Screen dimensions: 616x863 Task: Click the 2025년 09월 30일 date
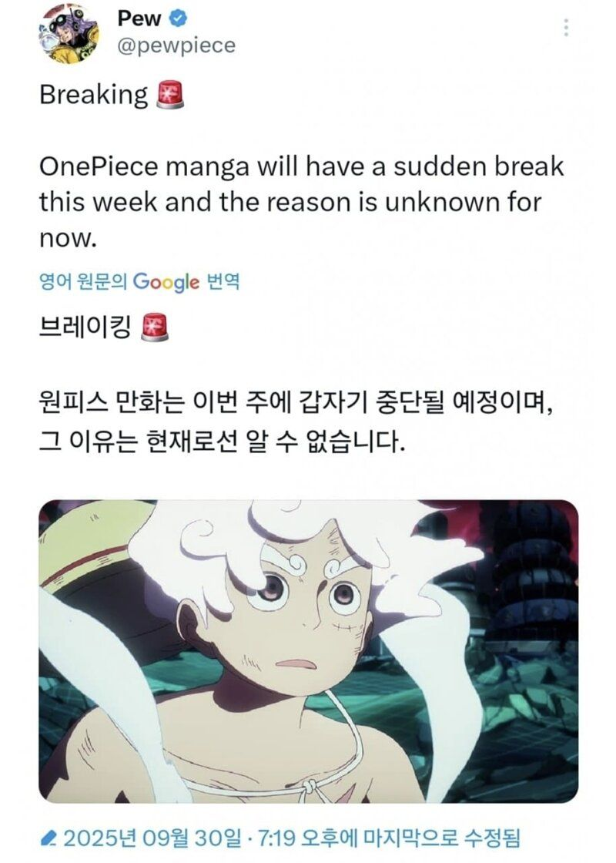[x=152, y=838]
